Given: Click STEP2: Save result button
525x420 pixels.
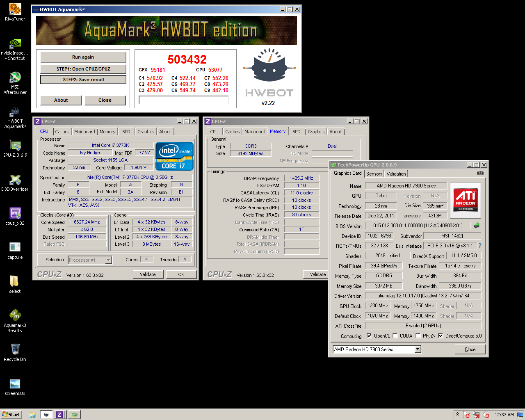Looking at the screenshot, I should coord(83,80).
